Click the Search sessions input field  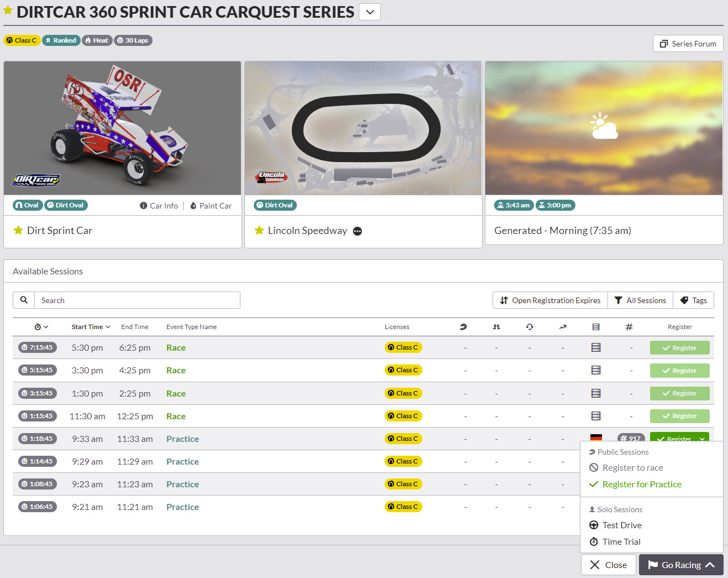point(137,300)
